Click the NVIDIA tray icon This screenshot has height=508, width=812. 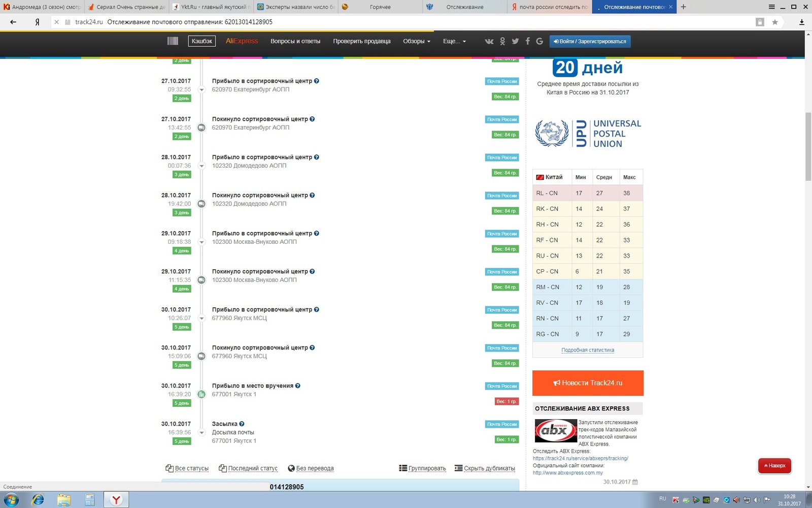tap(706, 500)
